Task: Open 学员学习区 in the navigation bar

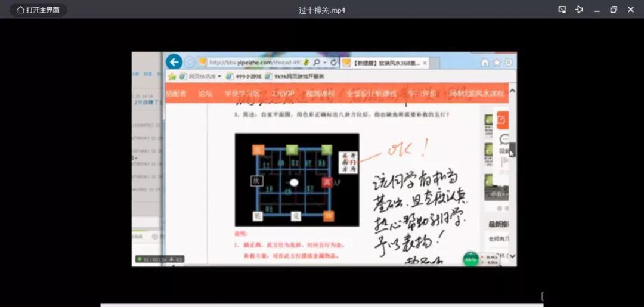Action: (242, 94)
